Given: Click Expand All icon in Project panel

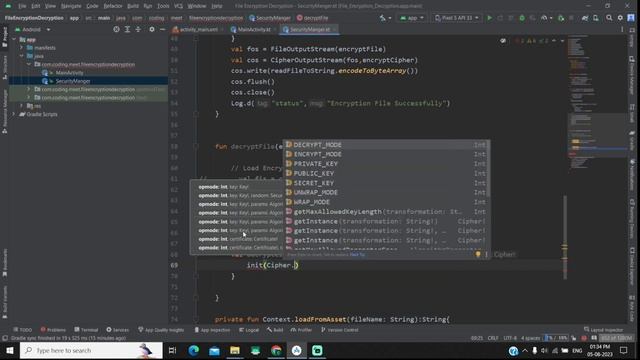Looking at the screenshot, I should tap(127, 29).
